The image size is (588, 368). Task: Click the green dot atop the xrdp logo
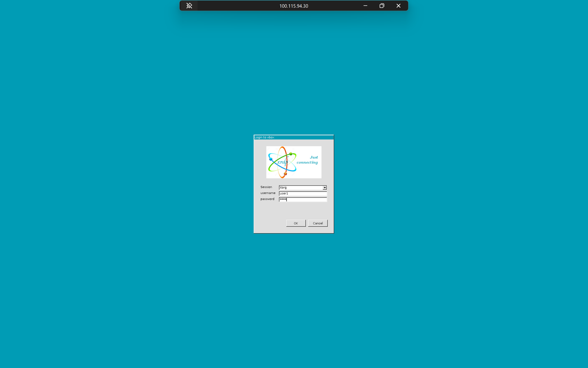[290, 153]
